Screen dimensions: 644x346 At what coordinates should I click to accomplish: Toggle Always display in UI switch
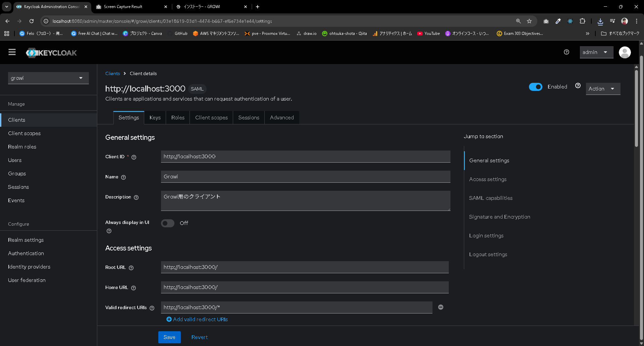(168, 223)
